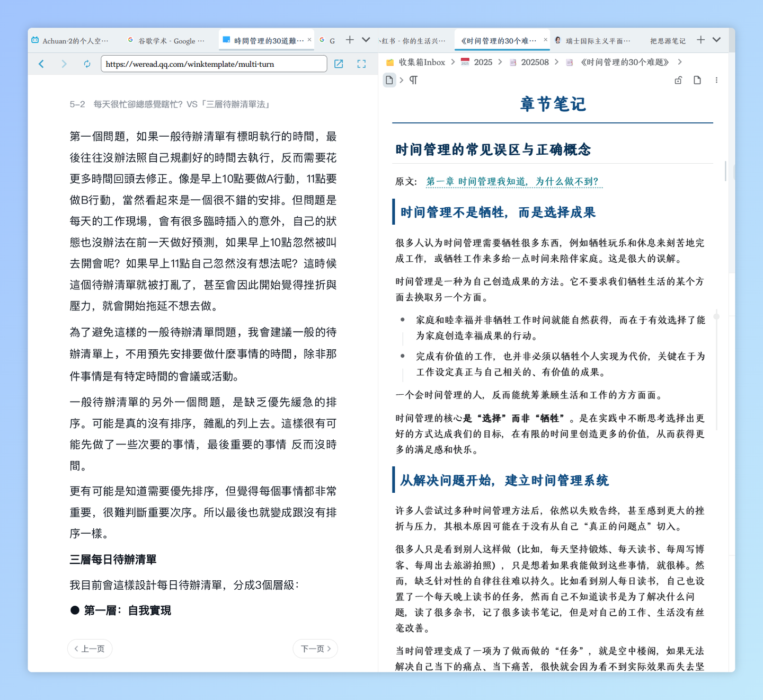The height and width of the screenshot is (700, 763).
Task: Click bullet starting 完成有价值的工作
Action: [x=561, y=364]
